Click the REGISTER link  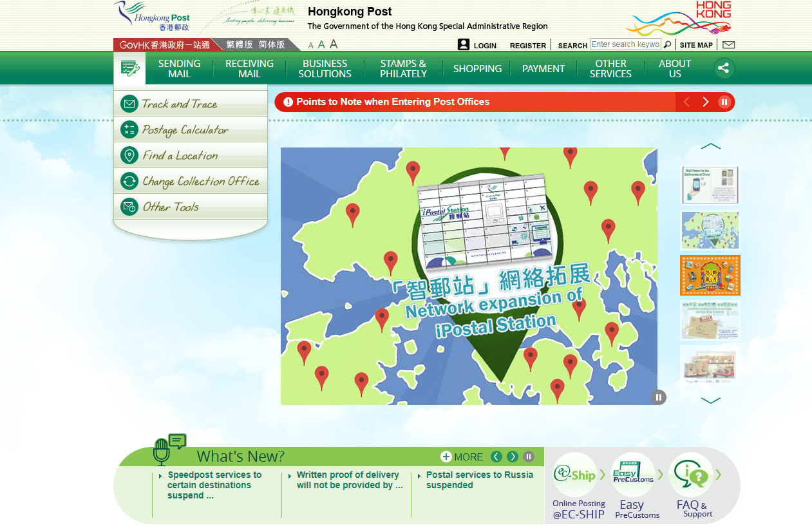[x=528, y=46]
